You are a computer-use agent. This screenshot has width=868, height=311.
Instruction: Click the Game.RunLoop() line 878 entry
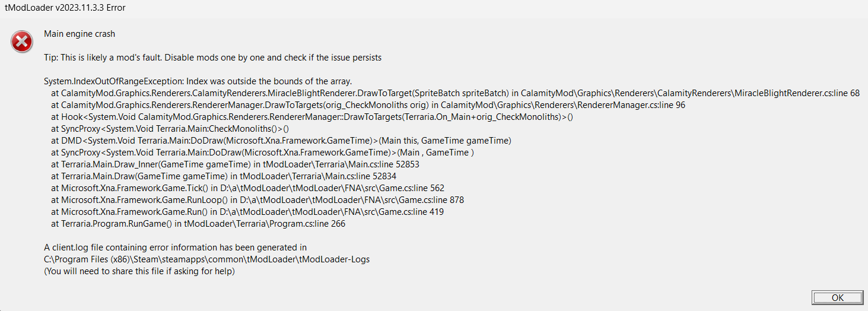257,200
